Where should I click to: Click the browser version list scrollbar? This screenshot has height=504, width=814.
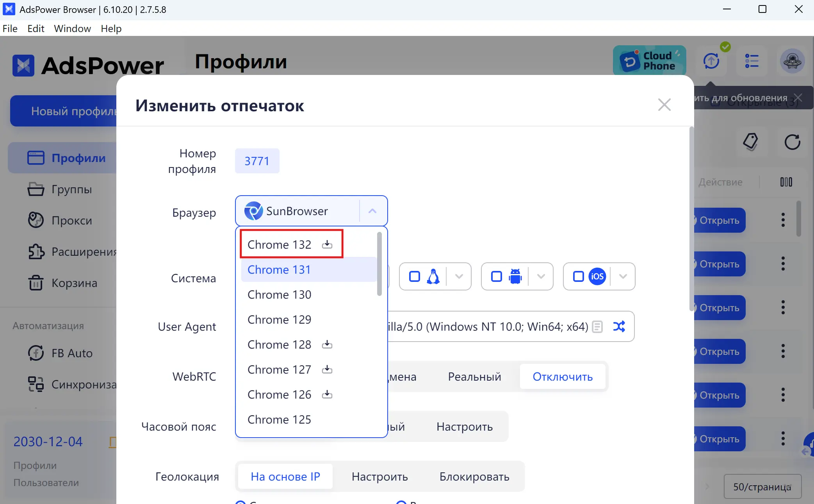pyautogui.click(x=379, y=264)
